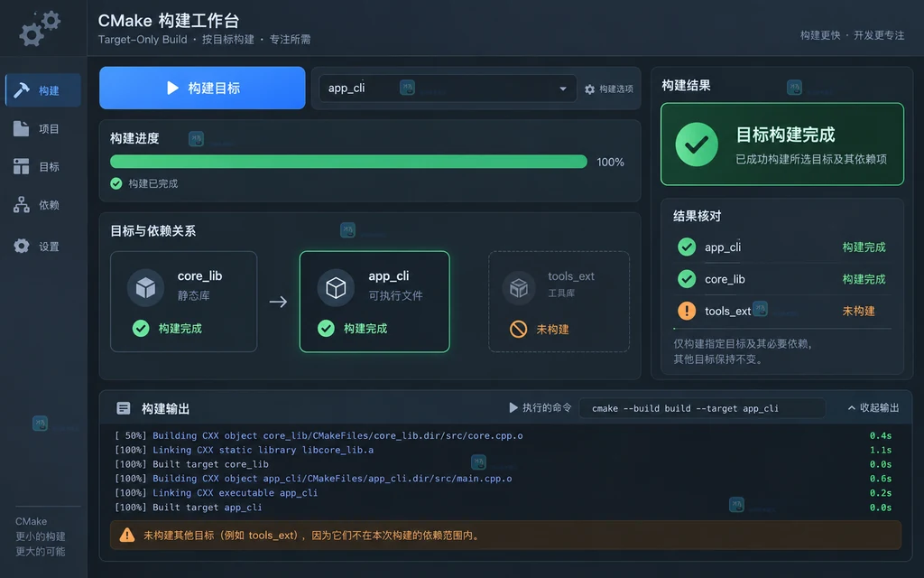The height and width of the screenshot is (578, 924).
Task: Click the check icon in app_cli card
Action: [x=326, y=328]
